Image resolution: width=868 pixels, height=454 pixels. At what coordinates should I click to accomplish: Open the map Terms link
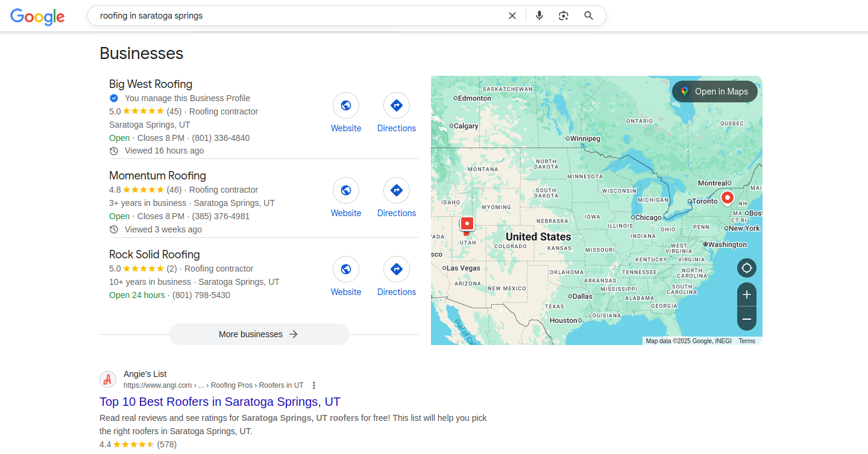pos(746,341)
